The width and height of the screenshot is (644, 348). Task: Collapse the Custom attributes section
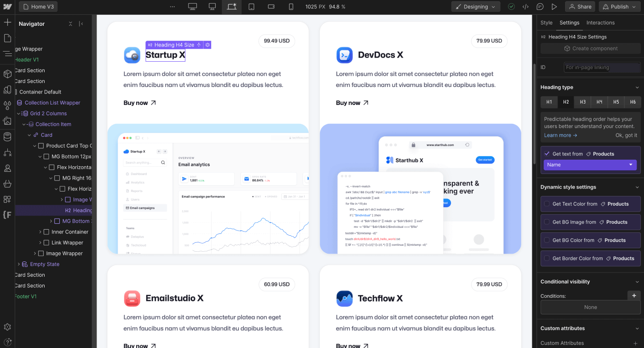(x=637, y=329)
